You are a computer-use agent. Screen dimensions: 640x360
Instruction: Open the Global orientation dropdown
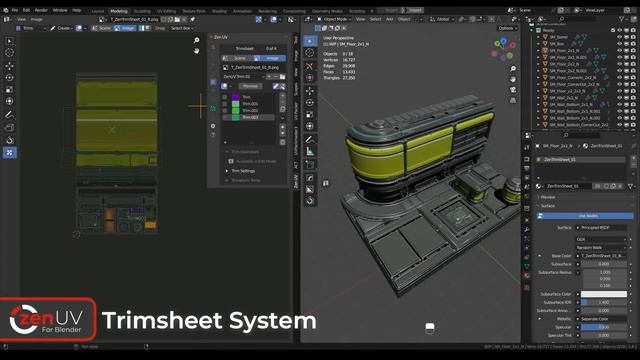(x=442, y=19)
